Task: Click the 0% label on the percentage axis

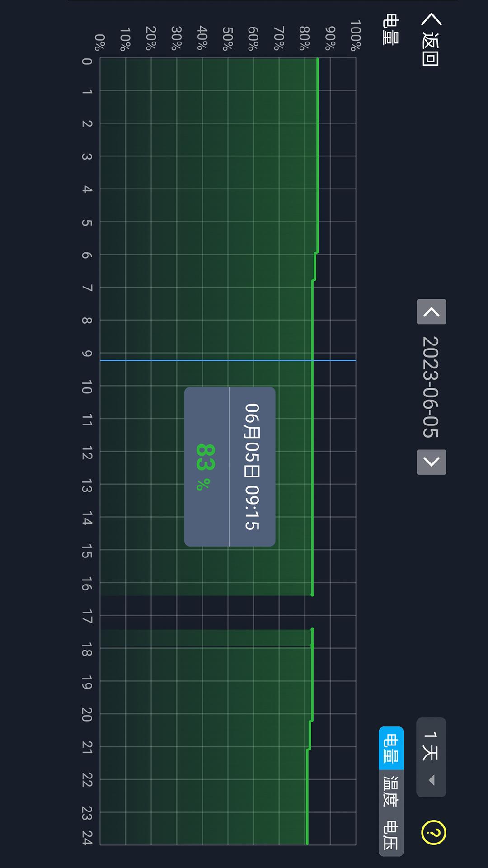Action: 100,42
